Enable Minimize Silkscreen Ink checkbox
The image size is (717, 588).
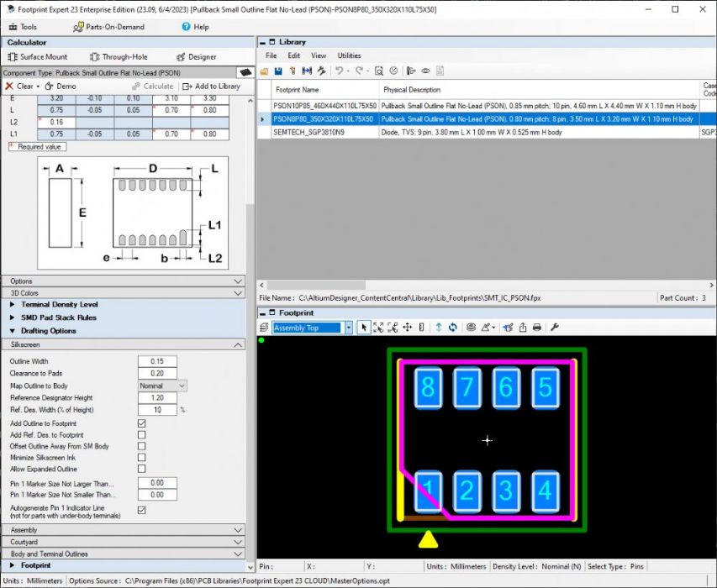click(141, 458)
